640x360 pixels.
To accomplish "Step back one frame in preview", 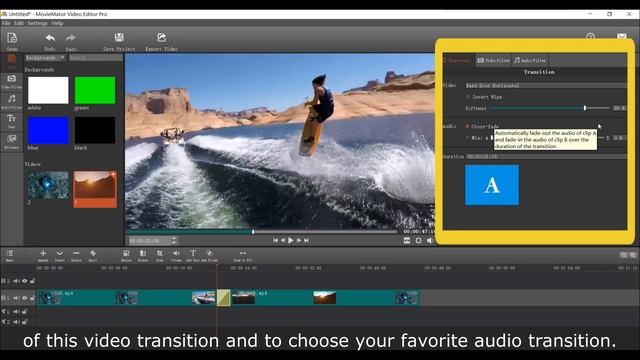I will pyautogui.click(x=283, y=240).
